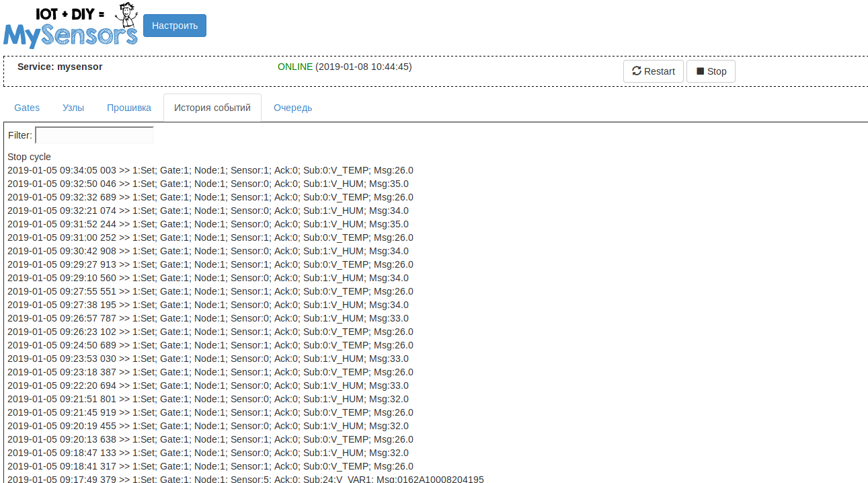Select the 09:29:10 560 log entry

click(208, 278)
